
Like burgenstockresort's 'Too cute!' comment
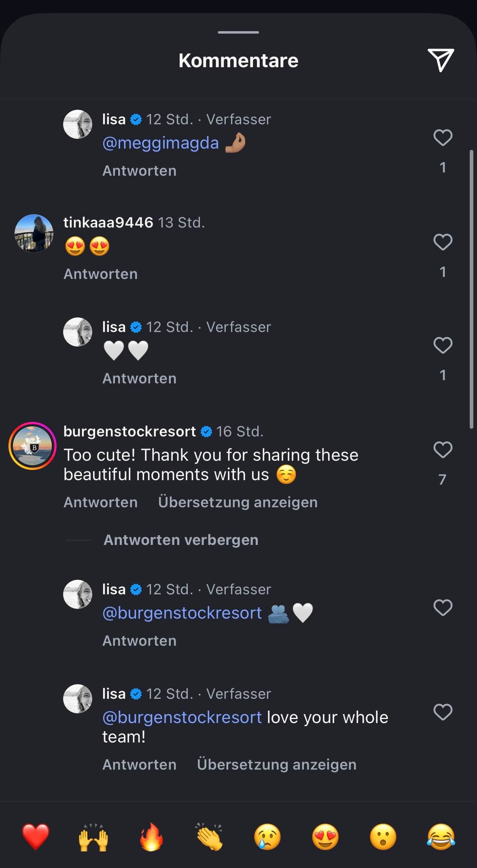pos(443,450)
